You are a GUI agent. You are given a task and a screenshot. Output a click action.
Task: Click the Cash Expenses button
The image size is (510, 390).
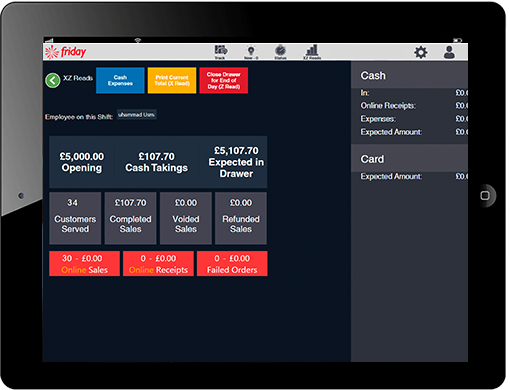pos(120,80)
